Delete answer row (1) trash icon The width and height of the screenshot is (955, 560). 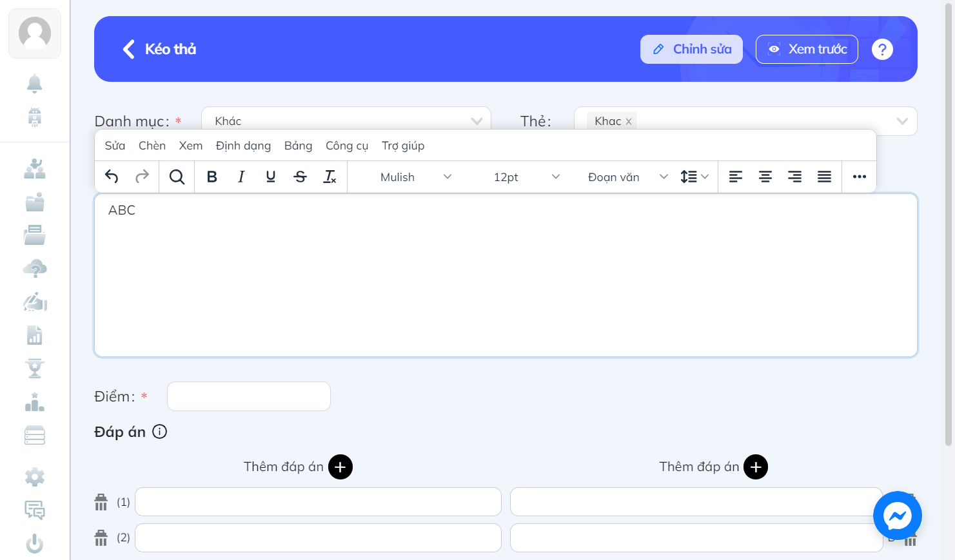point(101,502)
